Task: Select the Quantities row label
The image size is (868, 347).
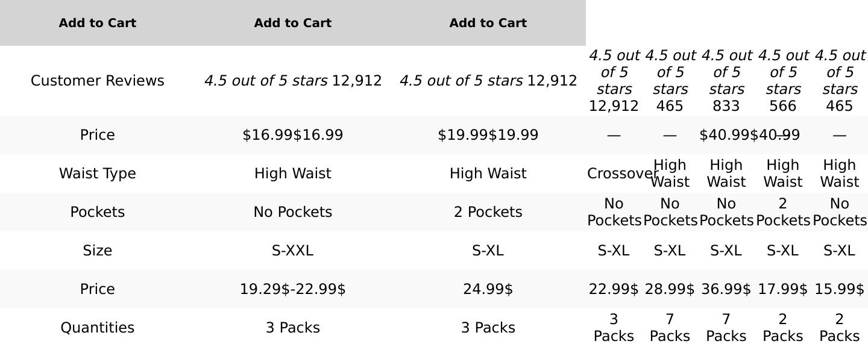Action: click(97, 328)
